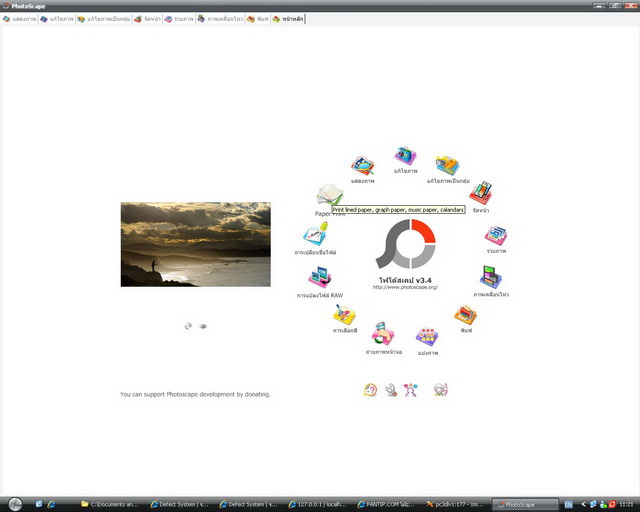640x512 pixels.
Task: Switch to 127.0.0.1 localhost taskbar window
Action: 318,504
